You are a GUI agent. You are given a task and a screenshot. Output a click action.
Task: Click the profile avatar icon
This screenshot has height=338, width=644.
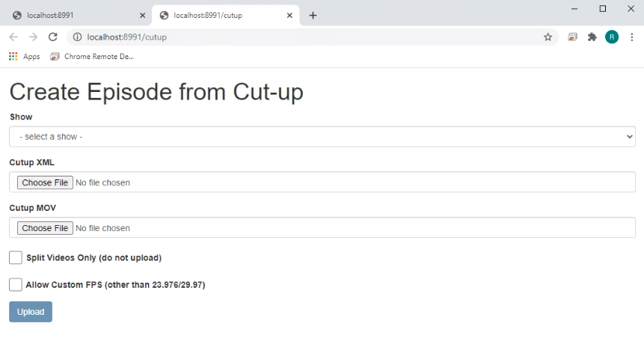[x=612, y=37]
